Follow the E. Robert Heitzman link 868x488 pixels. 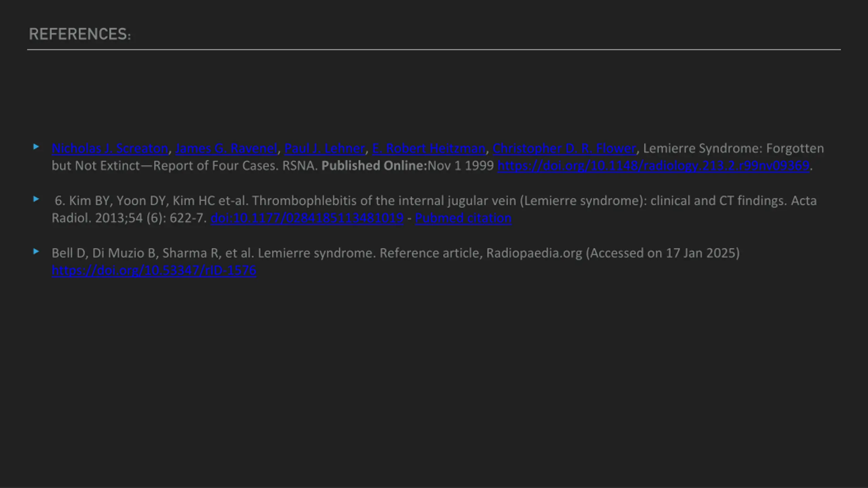tap(429, 148)
